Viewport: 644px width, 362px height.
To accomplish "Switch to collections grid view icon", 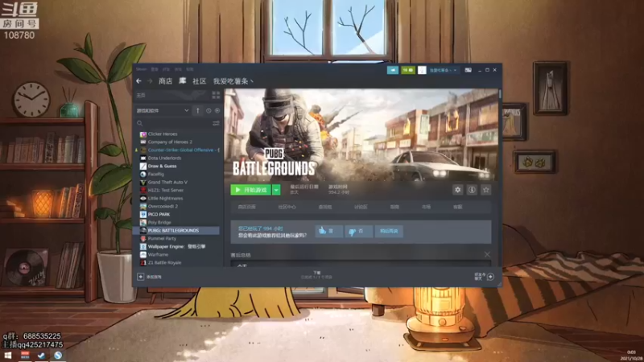I will click(216, 95).
